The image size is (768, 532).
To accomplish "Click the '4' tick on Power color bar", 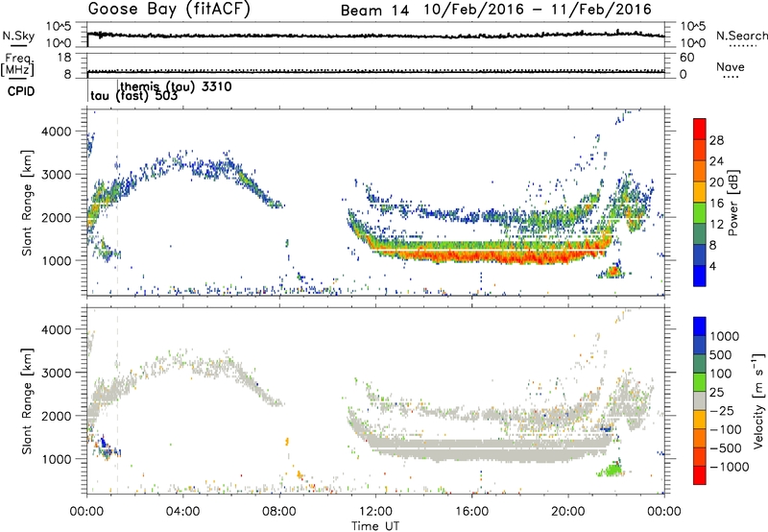I will point(712,266).
